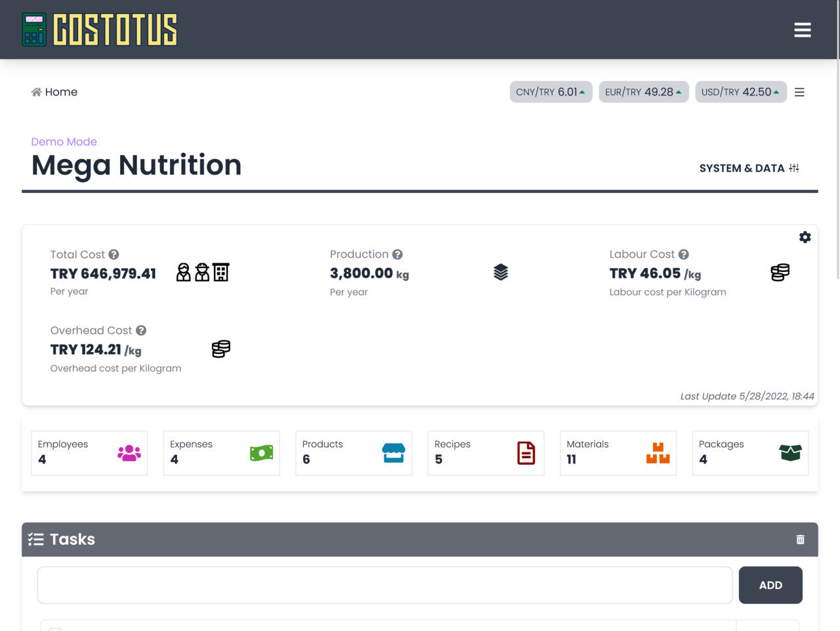
Task: Click the Production help question mark
Action: pos(397,255)
